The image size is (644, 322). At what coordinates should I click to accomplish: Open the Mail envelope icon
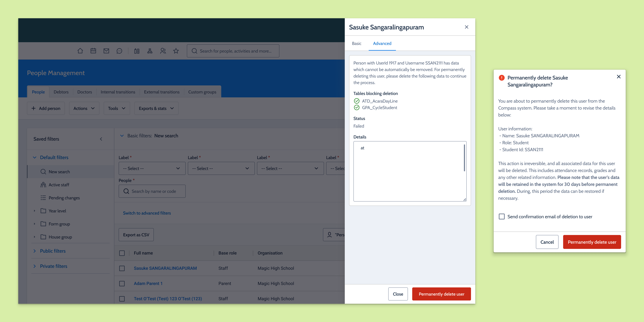coord(106,51)
